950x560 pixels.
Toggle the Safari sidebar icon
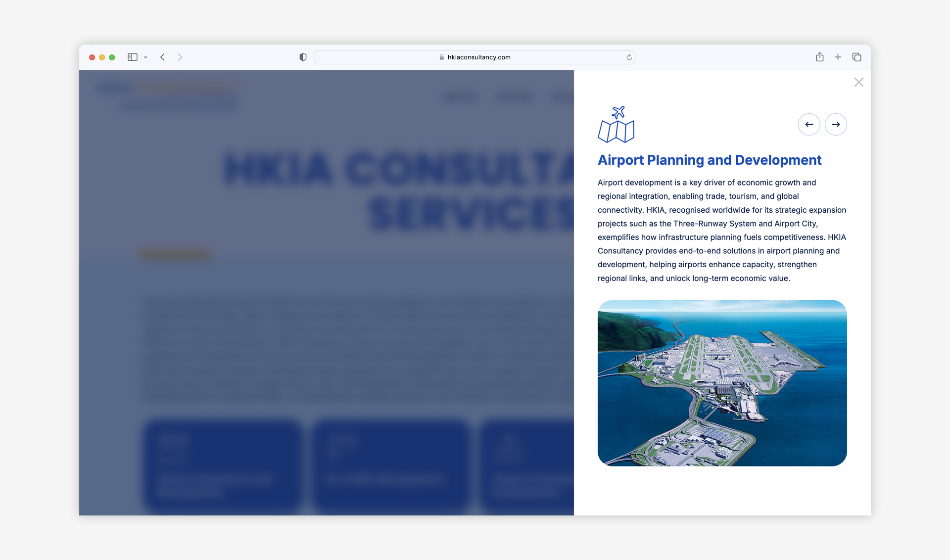[x=132, y=57]
